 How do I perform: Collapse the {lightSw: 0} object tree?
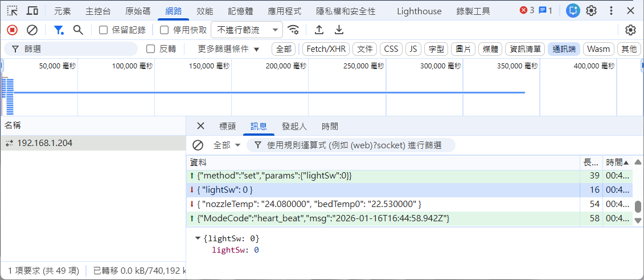coord(198,238)
